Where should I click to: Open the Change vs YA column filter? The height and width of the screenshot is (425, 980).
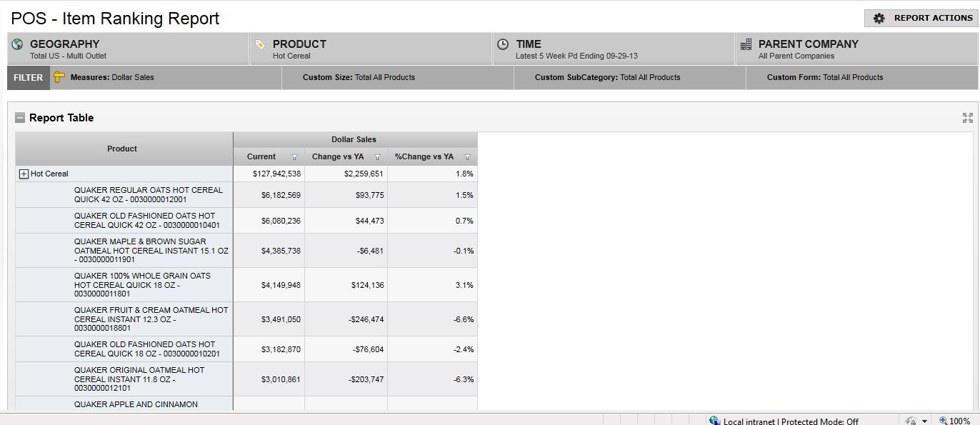click(377, 157)
